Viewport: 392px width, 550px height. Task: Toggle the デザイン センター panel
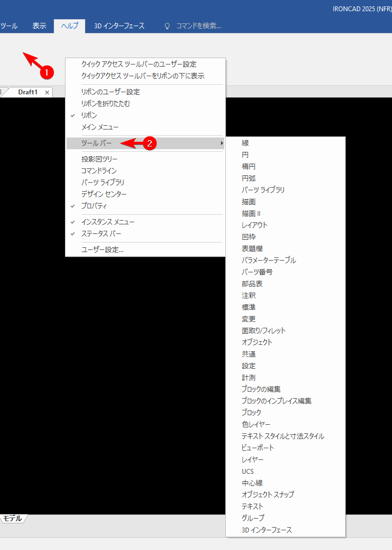(145, 194)
